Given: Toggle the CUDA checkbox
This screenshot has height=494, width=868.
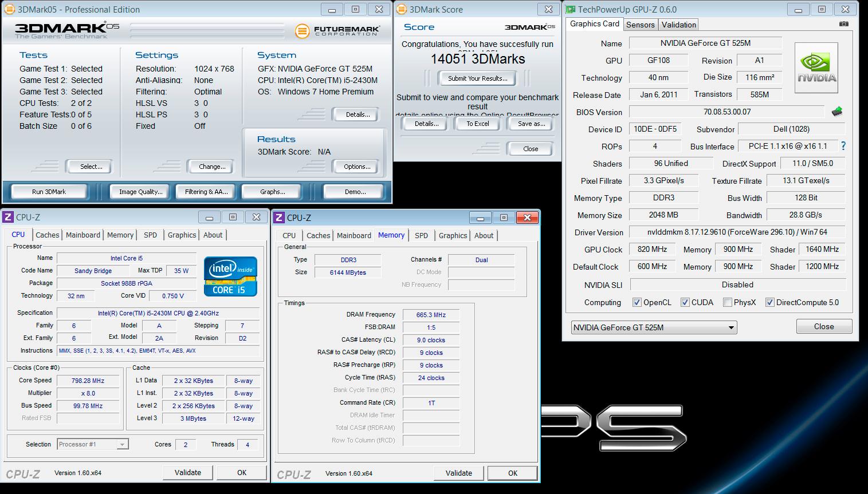Looking at the screenshot, I should pyautogui.click(x=685, y=302).
